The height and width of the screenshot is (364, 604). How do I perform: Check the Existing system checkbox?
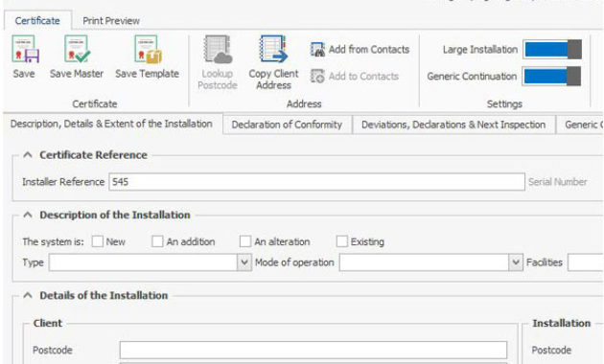tap(341, 241)
